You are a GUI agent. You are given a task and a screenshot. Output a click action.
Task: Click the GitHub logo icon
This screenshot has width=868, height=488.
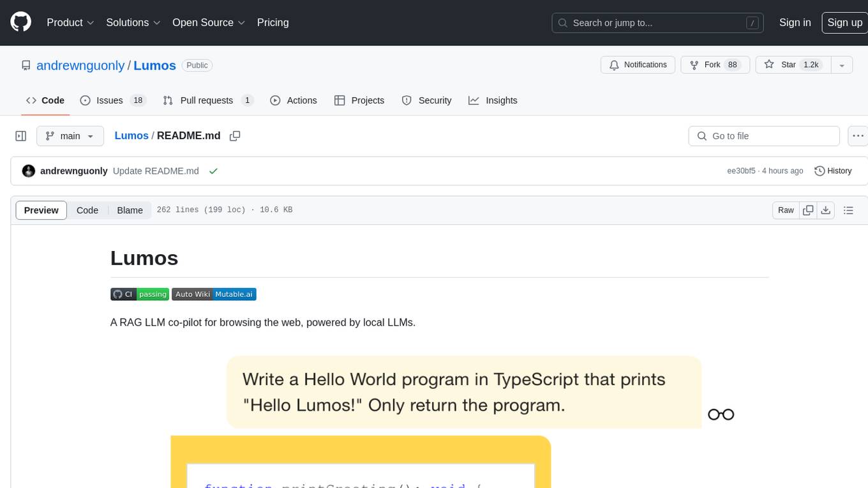point(21,22)
